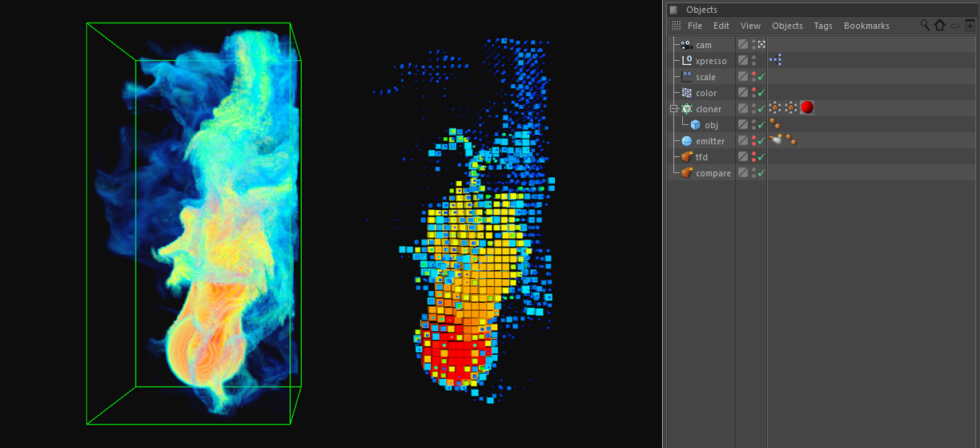Toggle layer box of emitter object
980x448 pixels.
[743, 141]
